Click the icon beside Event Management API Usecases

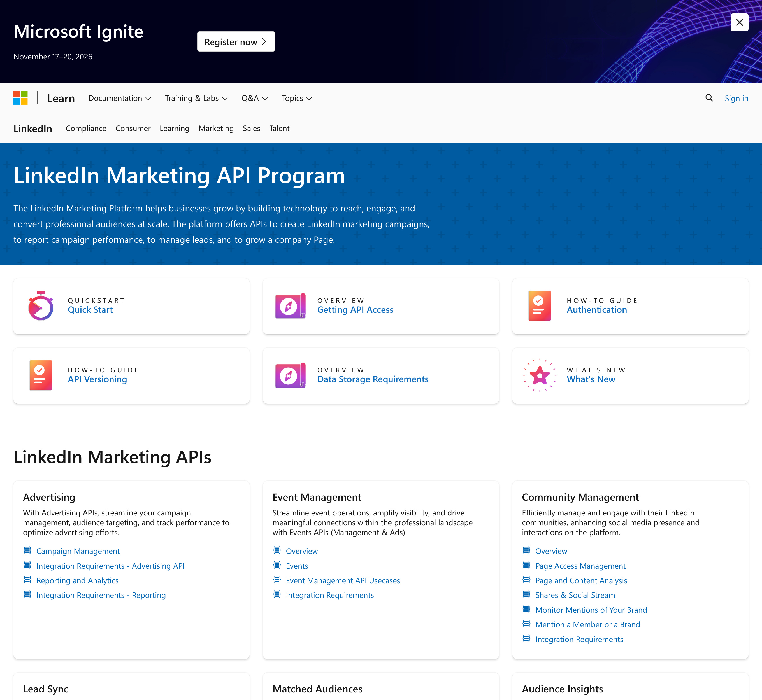pos(277,580)
